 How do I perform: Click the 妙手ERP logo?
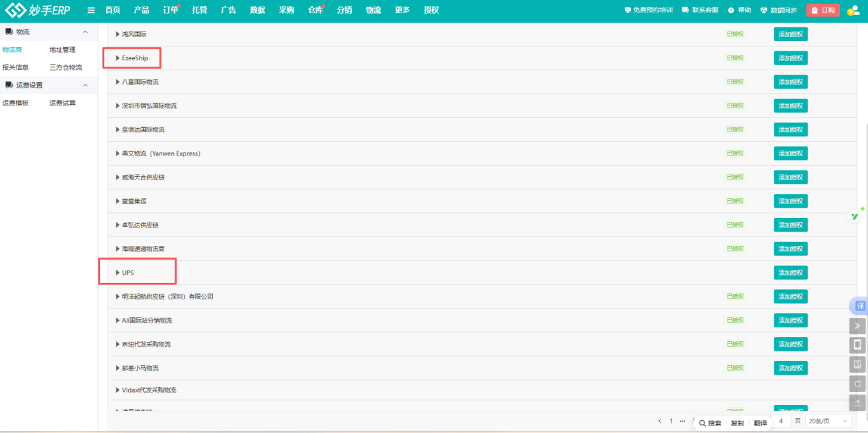[x=38, y=10]
